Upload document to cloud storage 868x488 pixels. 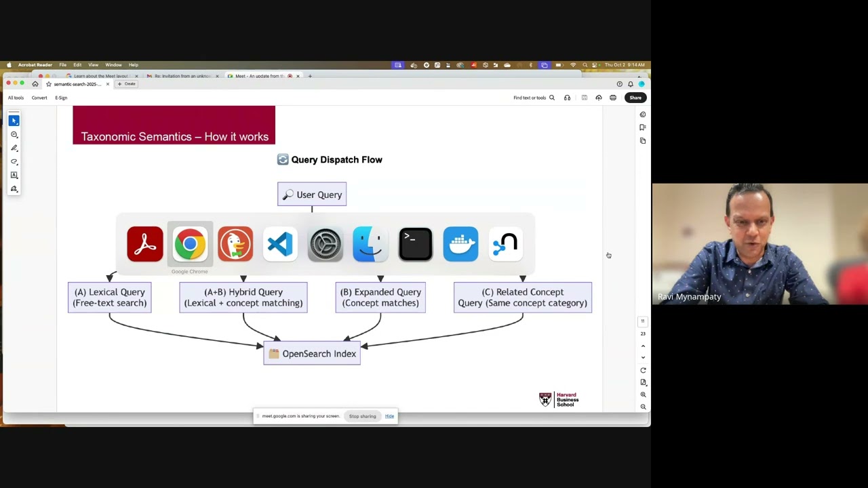(599, 98)
